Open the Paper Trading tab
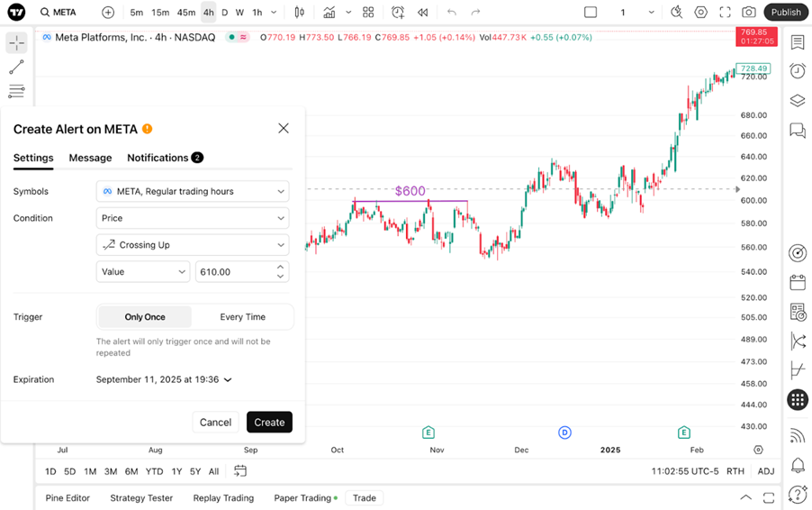Viewport: 812px width, 510px height. (305, 497)
